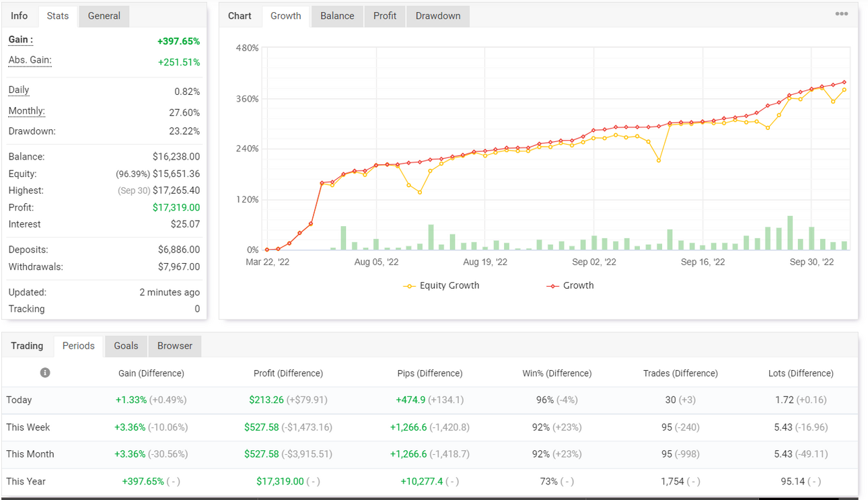868x500 pixels.
Task: Select the This Week row label
Action: pyautogui.click(x=28, y=427)
